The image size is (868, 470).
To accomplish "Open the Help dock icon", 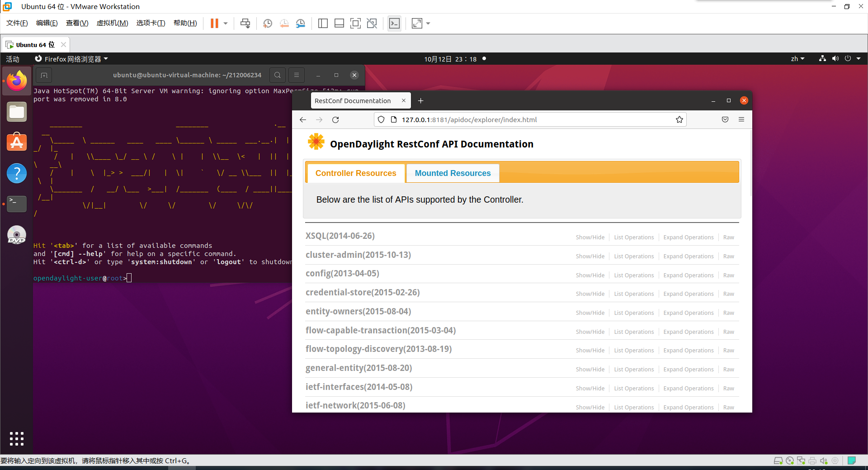I will tap(17, 173).
